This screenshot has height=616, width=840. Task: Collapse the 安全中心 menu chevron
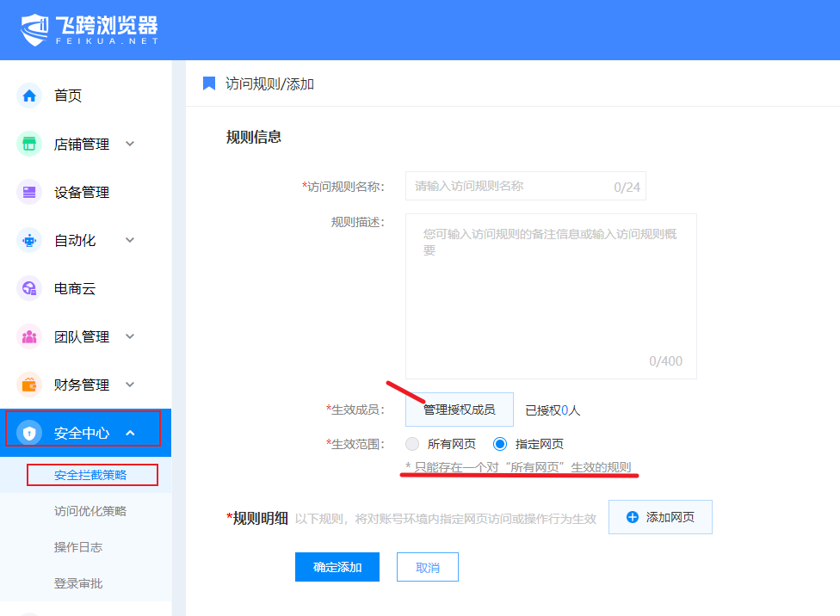[130, 433]
